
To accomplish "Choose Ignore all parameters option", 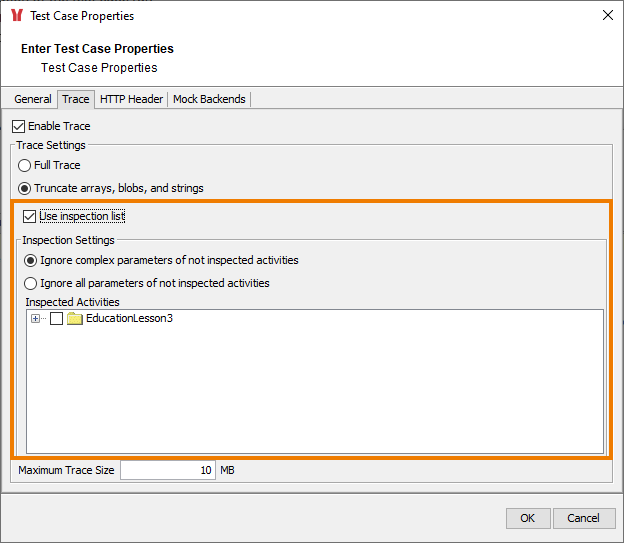I will [31, 283].
